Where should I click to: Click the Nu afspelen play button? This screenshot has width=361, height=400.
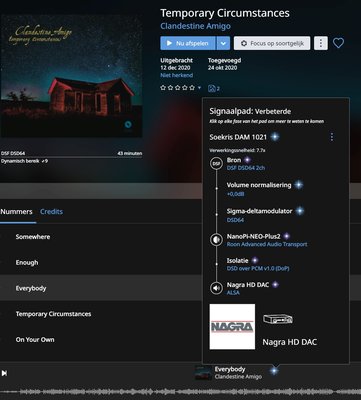[x=188, y=43]
